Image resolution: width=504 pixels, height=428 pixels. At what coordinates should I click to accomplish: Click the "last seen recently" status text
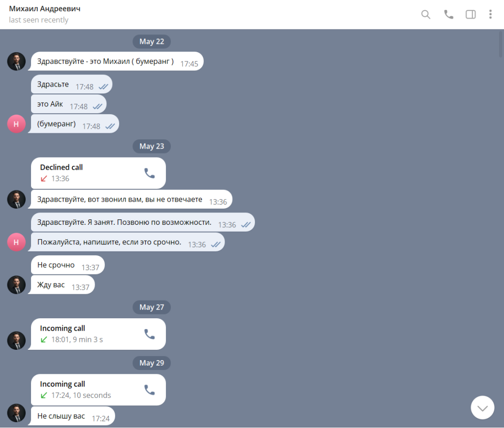tap(38, 20)
